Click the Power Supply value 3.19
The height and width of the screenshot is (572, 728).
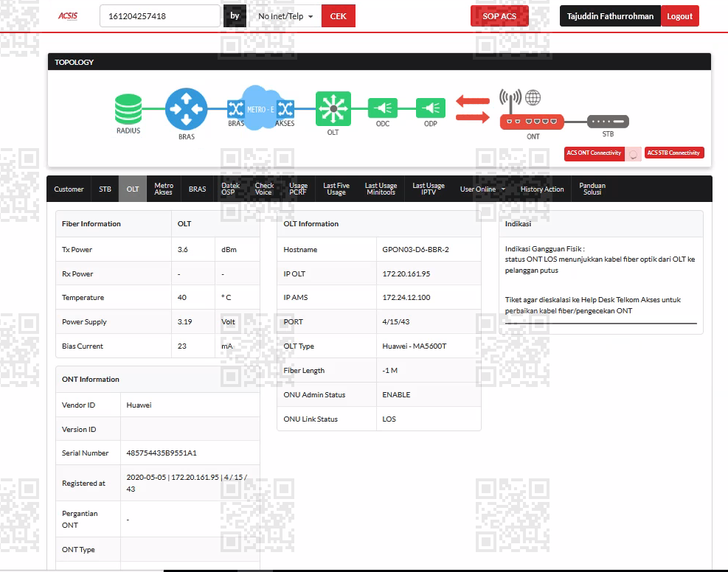[185, 321]
